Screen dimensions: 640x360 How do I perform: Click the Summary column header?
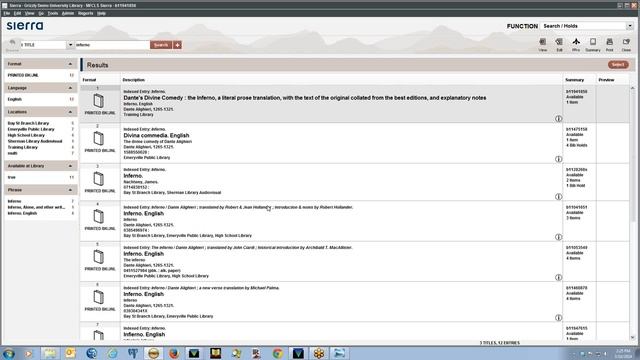[x=575, y=80]
